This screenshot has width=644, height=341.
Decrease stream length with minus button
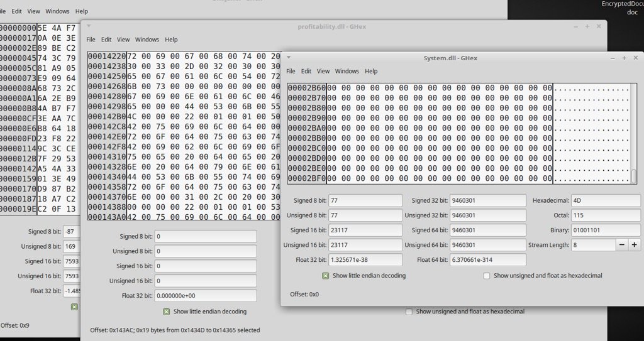(622, 245)
